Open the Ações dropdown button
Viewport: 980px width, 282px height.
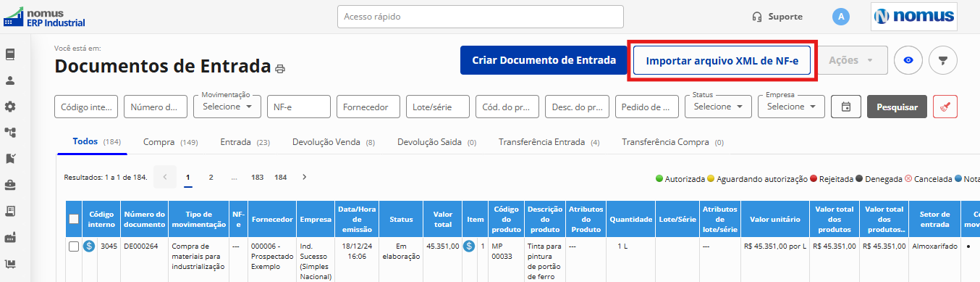pos(852,60)
